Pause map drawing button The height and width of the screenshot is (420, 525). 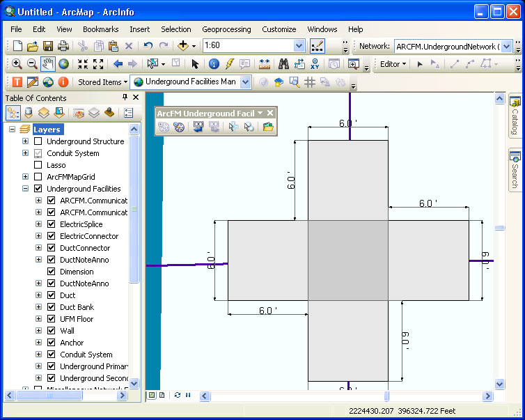point(188,395)
